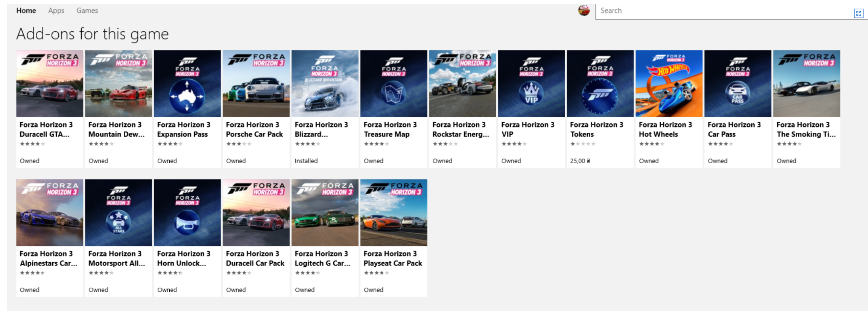The height and width of the screenshot is (311, 868).
Task: Click in the Search input field
Action: tap(722, 11)
